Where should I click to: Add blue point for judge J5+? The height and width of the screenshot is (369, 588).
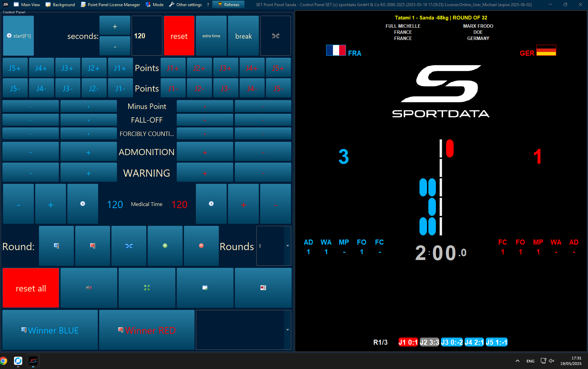click(x=15, y=68)
